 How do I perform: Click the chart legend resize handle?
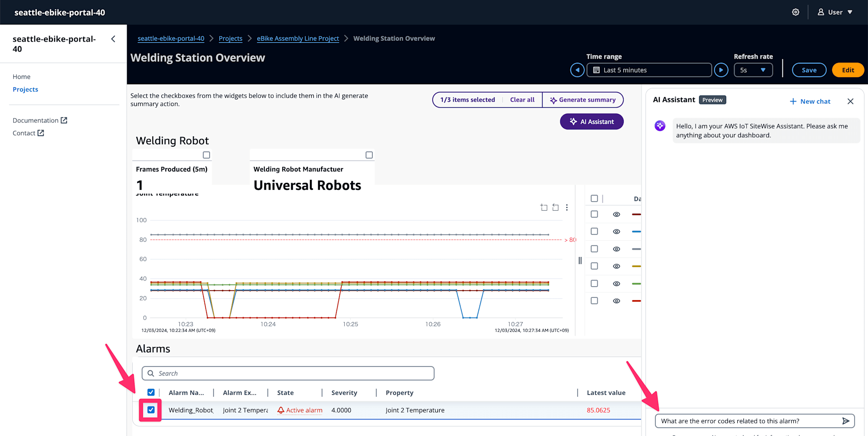point(580,261)
